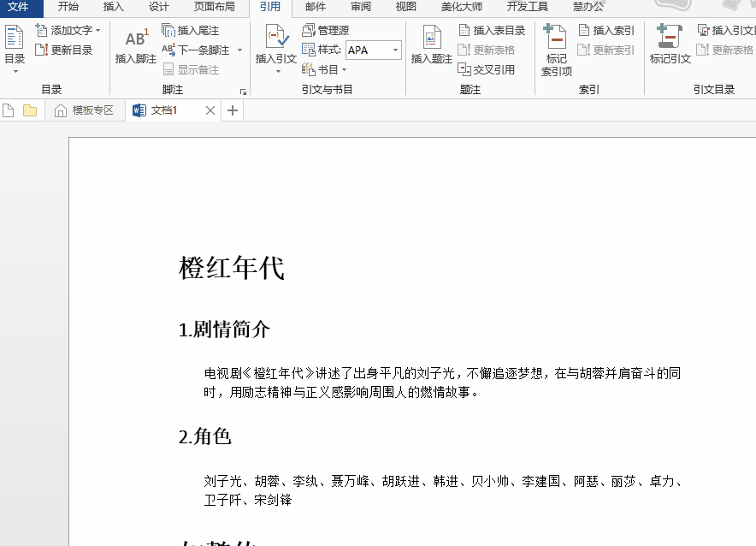Image resolution: width=756 pixels, height=546 pixels.
Task: Click the Word icon on the 文档1 tab
Action: click(139, 110)
